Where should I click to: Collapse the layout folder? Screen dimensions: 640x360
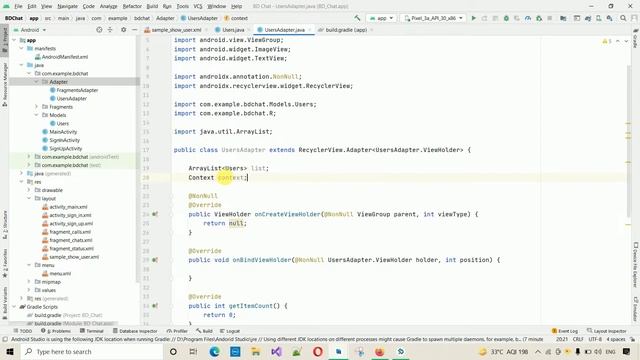coord(29,198)
